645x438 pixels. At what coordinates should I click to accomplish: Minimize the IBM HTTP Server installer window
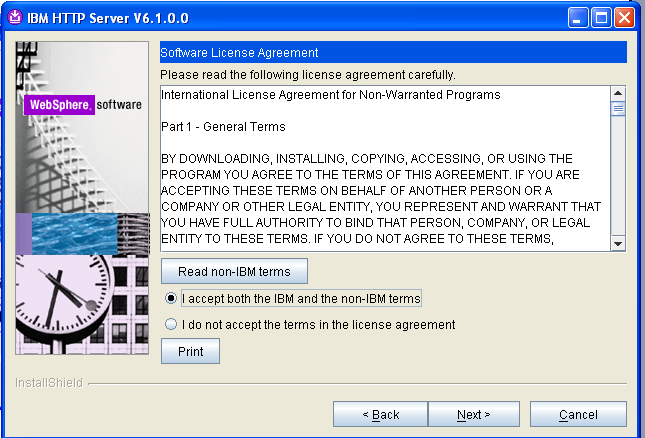click(x=578, y=18)
